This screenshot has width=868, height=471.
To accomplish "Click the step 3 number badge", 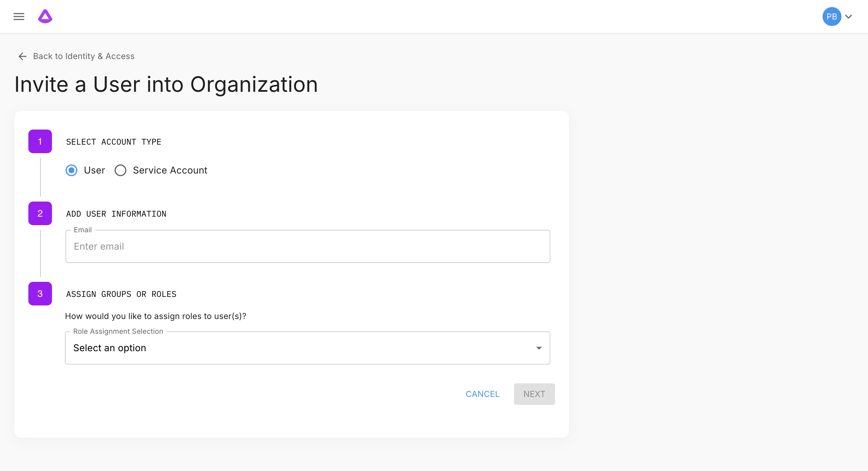I will 40,294.
